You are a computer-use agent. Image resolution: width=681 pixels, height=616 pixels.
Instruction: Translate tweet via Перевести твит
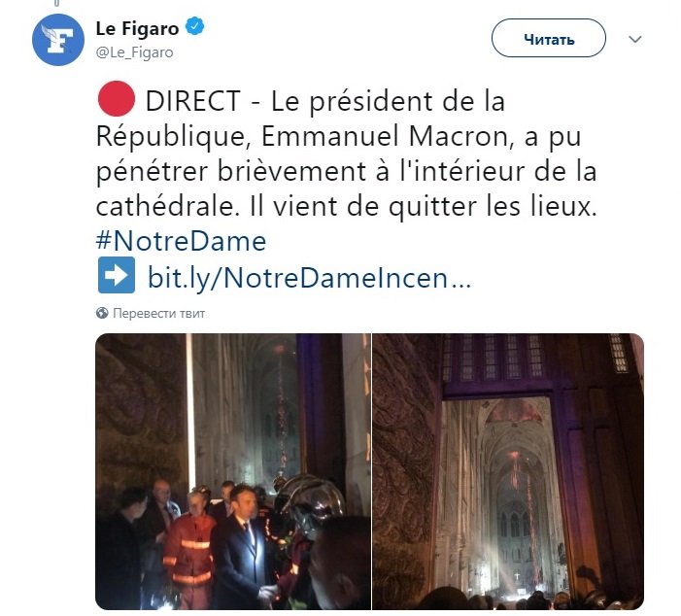[158, 313]
